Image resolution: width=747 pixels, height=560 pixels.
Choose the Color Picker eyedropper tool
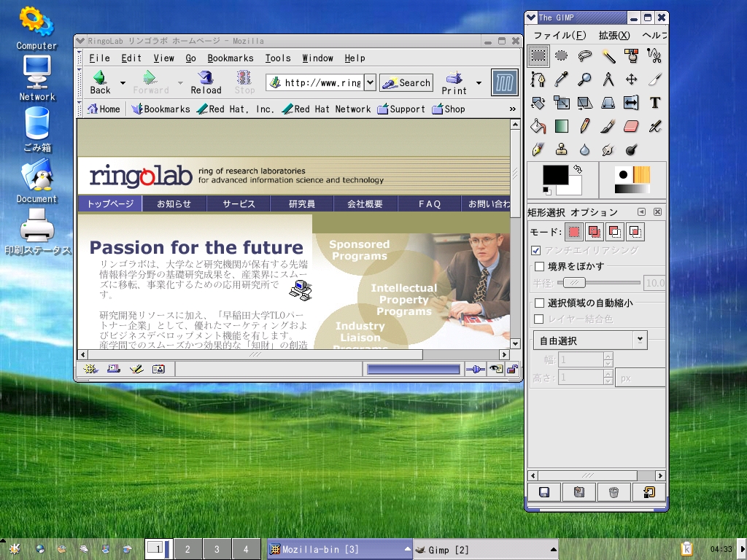click(x=562, y=79)
